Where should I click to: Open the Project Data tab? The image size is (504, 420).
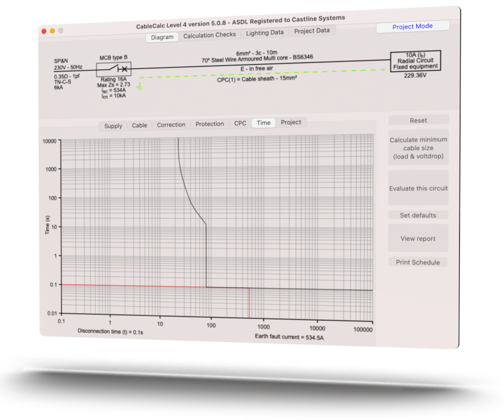click(x=311, y=31)
